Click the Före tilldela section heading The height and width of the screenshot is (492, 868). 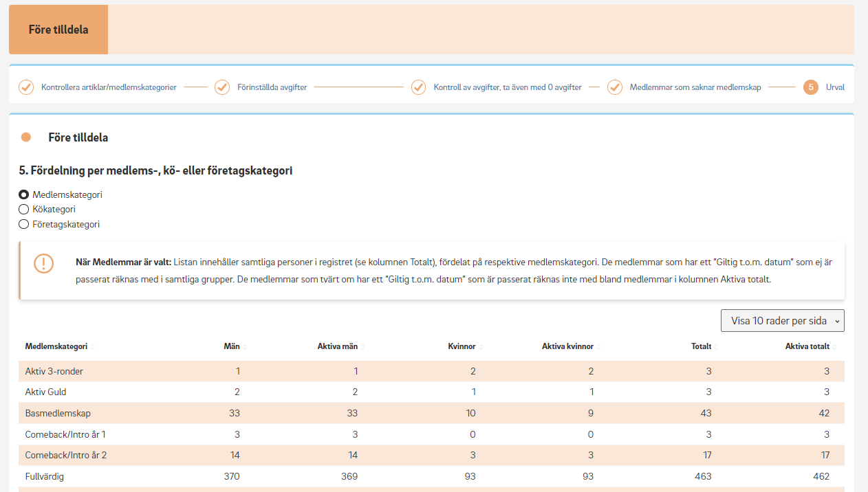click(x=78, y=137)
